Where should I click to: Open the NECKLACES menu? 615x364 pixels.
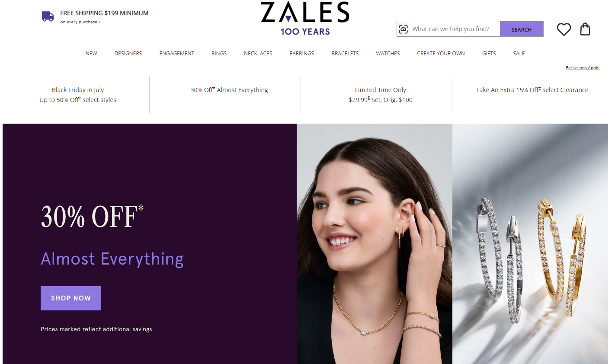(258, 54)
